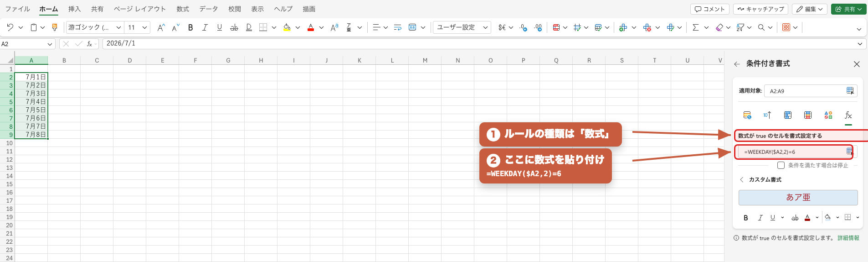The width and height of the screenshot is (868, 262).
Task: Click the Currency format icon
Action: coord(502,27)
